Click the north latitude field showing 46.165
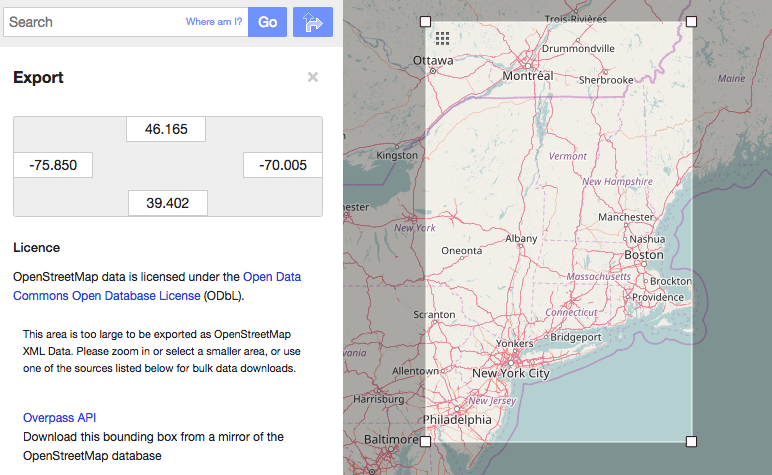This screenshot has width=772, height=475. [x=166, y=129]
